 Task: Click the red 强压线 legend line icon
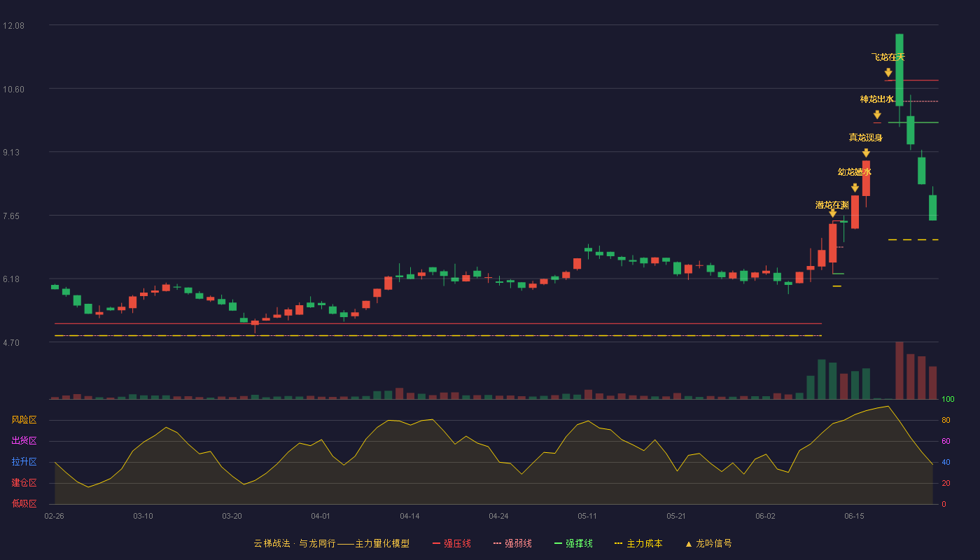pos(437,543)
